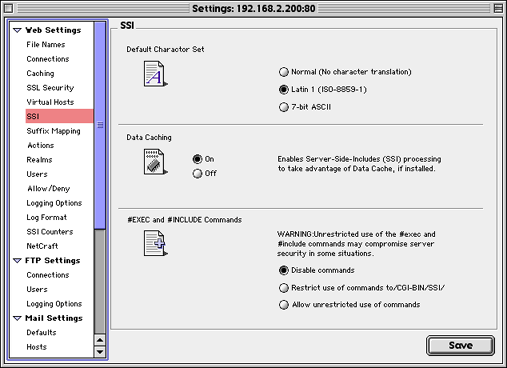Click the sidebar scrollbar thumb
The width and height of the screenshot is (507, 368).
click(x=100, y=125)
